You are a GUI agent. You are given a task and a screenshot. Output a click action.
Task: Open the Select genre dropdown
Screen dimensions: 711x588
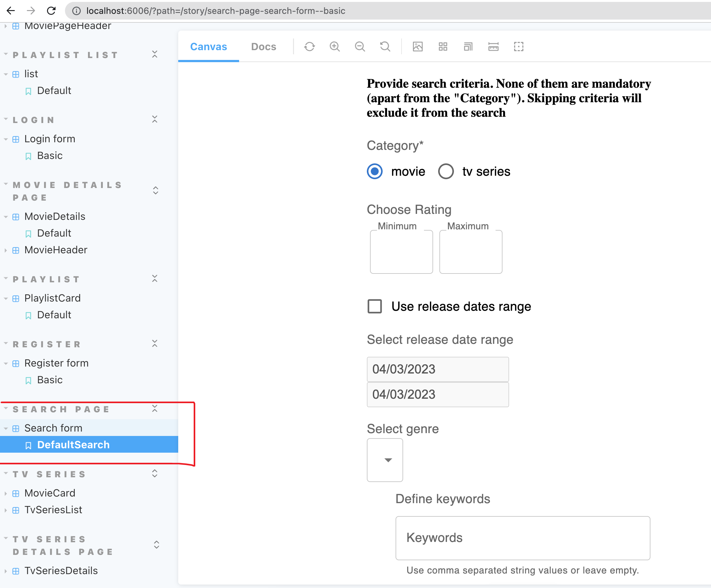coord(385,460)
